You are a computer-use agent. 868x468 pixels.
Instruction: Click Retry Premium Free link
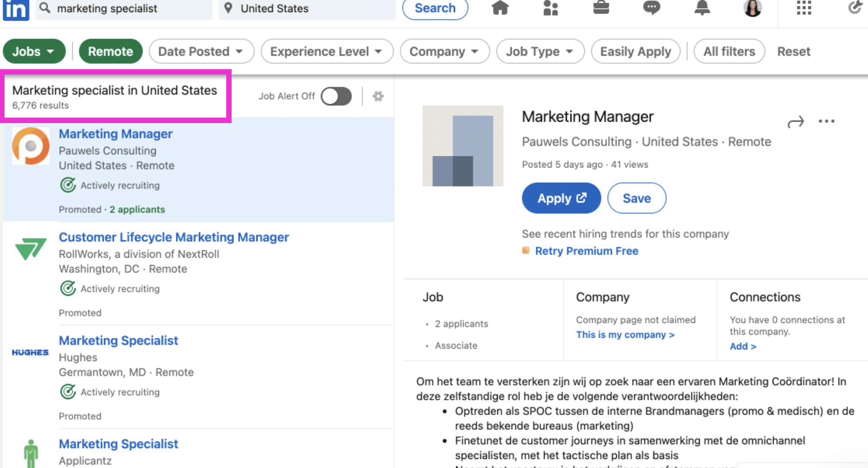click(x=587, y=251)
